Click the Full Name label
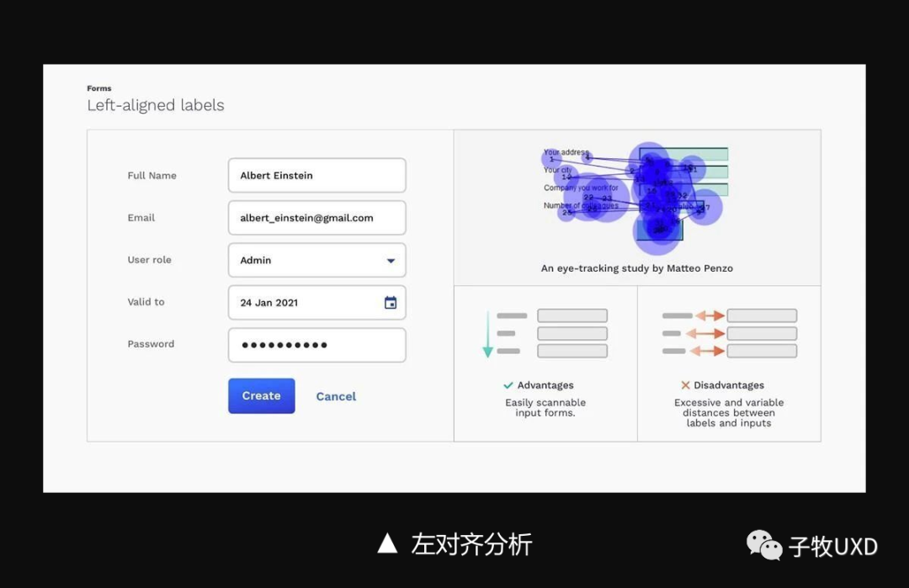The image size is (909, 588). click(151, 176)
